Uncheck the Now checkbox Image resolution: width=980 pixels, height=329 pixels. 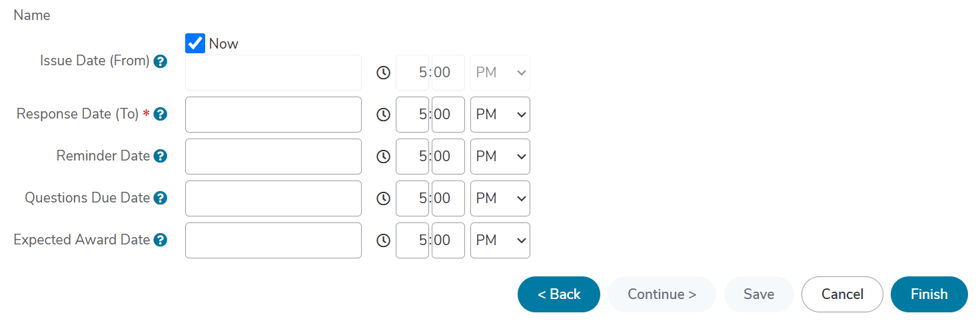point(195,44)
